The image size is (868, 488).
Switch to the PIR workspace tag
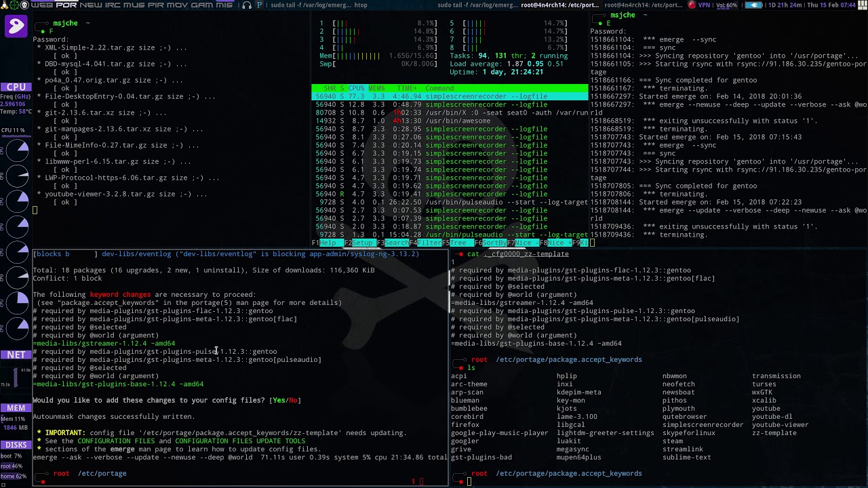(156, 5)
